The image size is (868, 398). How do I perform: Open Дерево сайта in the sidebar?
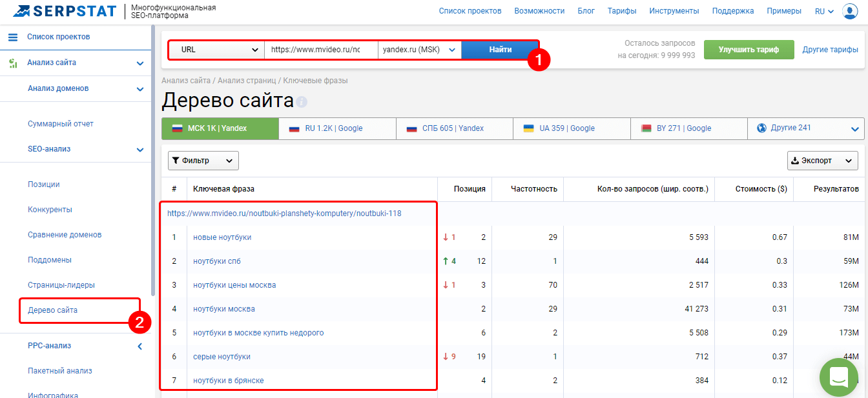pyautogui.click(x=52, y=310)
